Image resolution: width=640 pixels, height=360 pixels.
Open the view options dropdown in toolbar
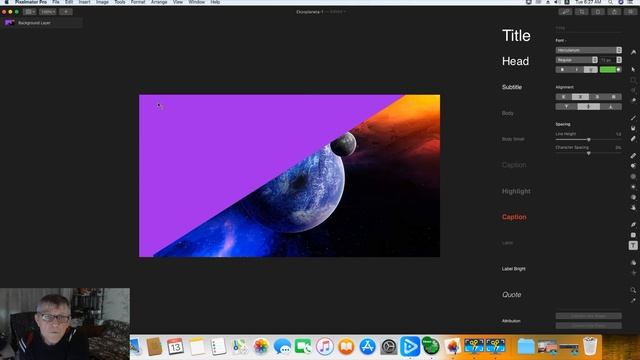29,12
